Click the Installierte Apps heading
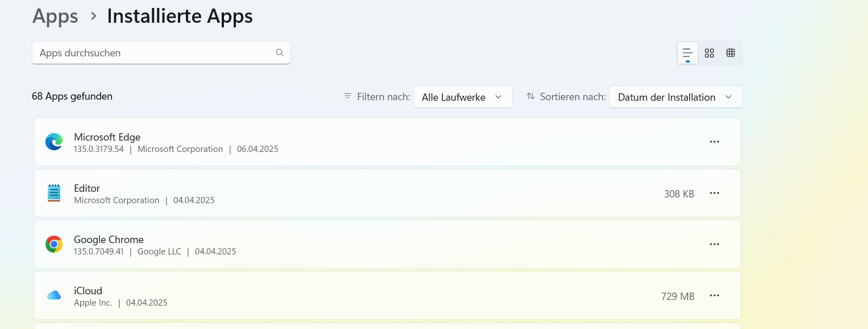 tap(180, 16)
